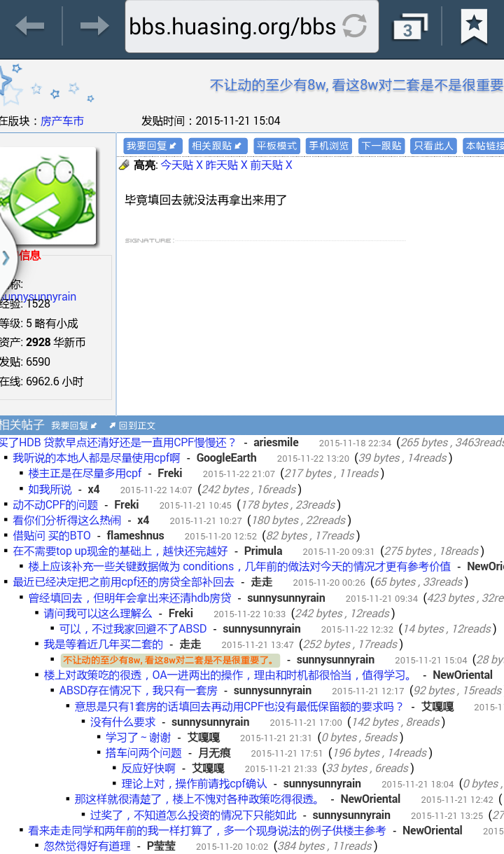The width and height of the screenshot is (504, 854).
Task: Open the 房产车市 board link
Action: coord(62,121)
